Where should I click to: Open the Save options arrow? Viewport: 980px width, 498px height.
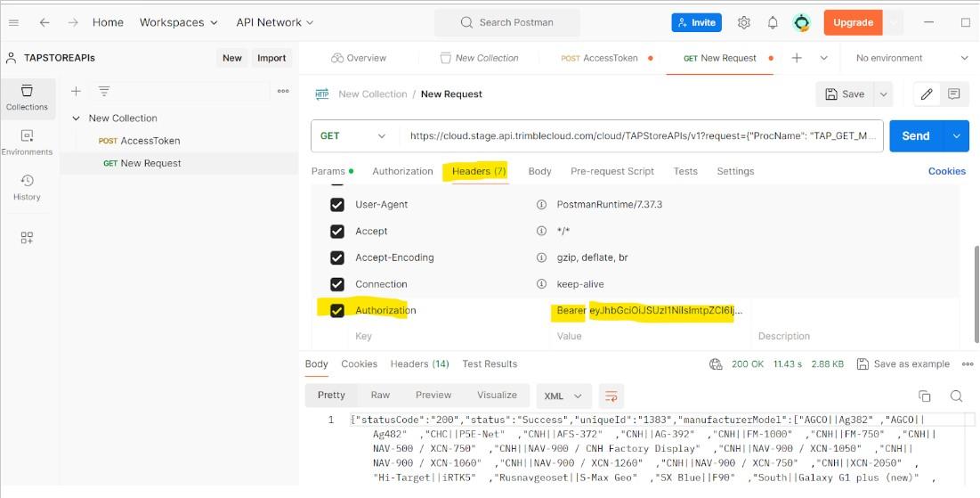pos(884,94)
